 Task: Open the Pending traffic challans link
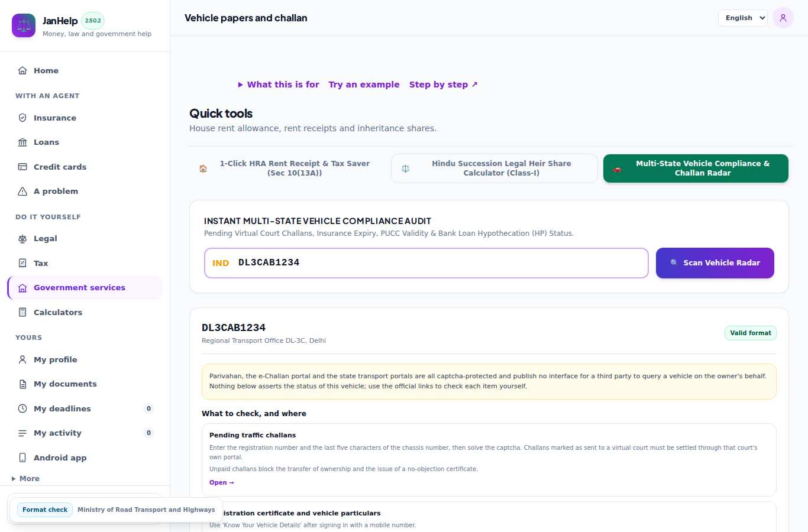(222, 482)
